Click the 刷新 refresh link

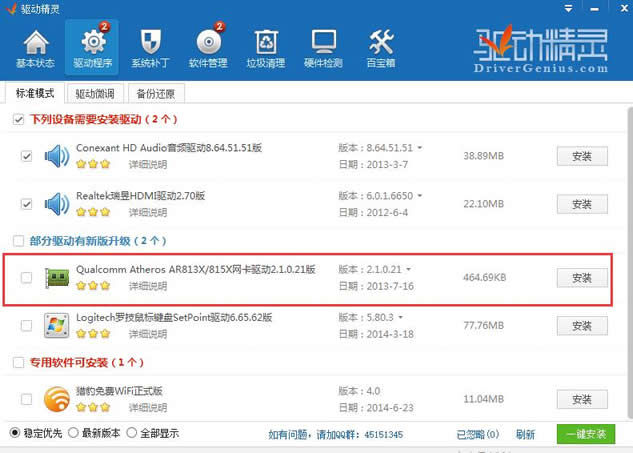[525, 434]
